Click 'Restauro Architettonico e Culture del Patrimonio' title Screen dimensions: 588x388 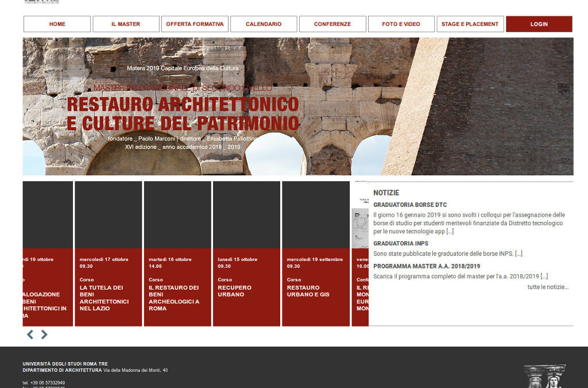point(183,114)
